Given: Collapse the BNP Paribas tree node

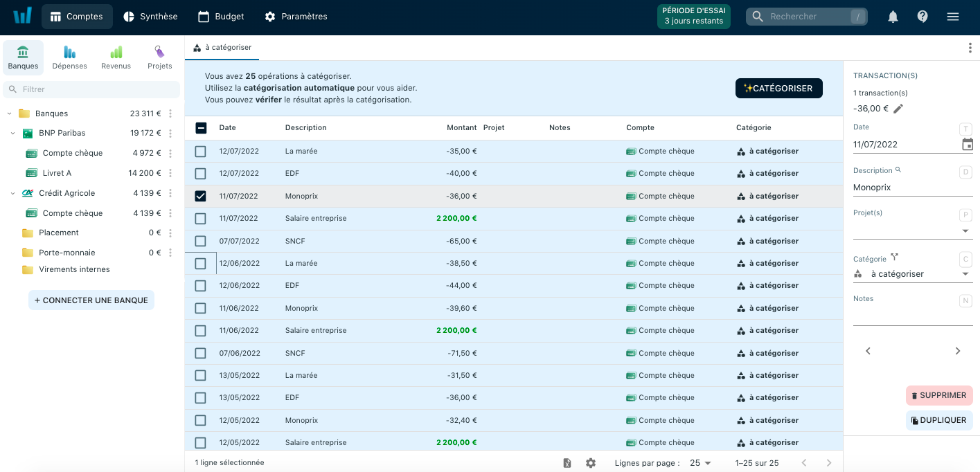Looking at the screenshot, I should [12, 133].
